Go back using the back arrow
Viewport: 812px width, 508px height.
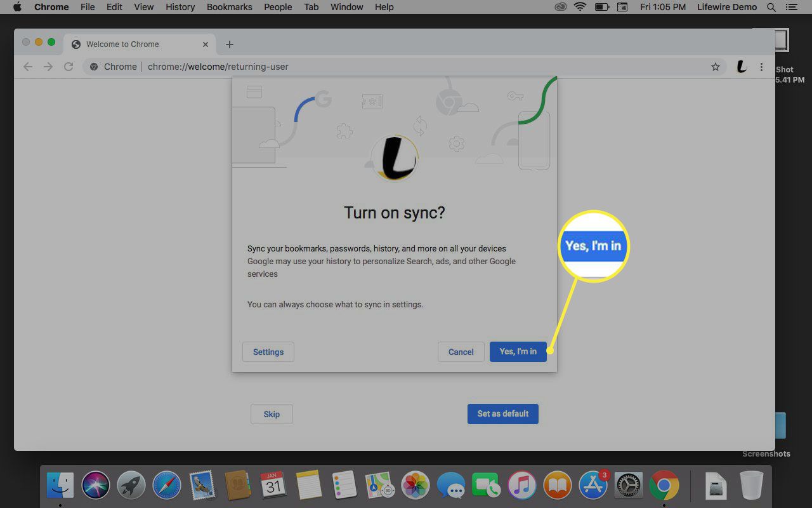pyautogui.click(x=27, y=67)
